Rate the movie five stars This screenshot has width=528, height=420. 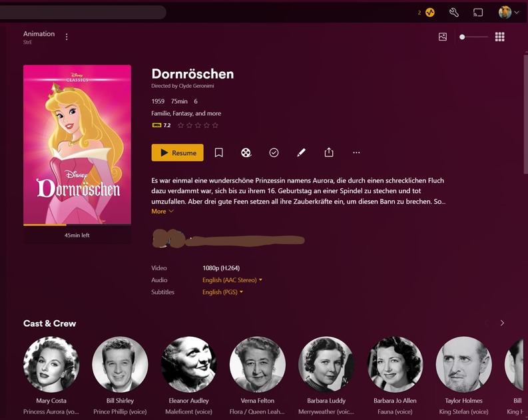click(215, 125)
